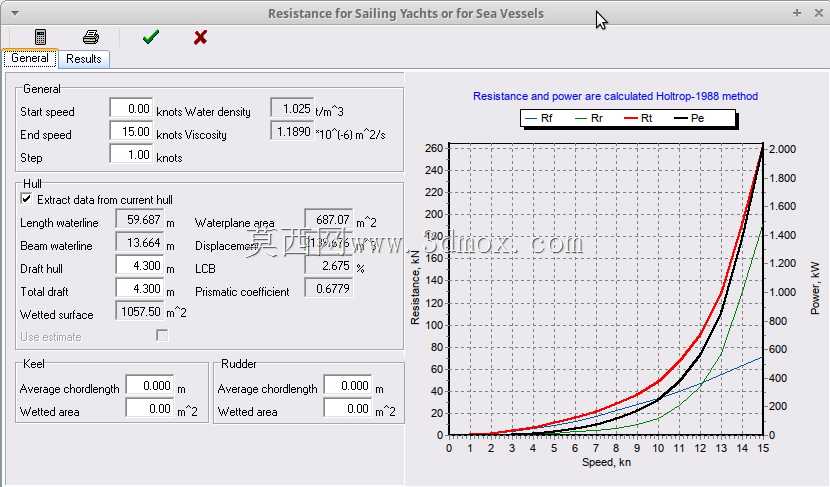Click the Rt legend entry in chart
The height and width of the screenshot is (487, 830).
click(638, 118)
